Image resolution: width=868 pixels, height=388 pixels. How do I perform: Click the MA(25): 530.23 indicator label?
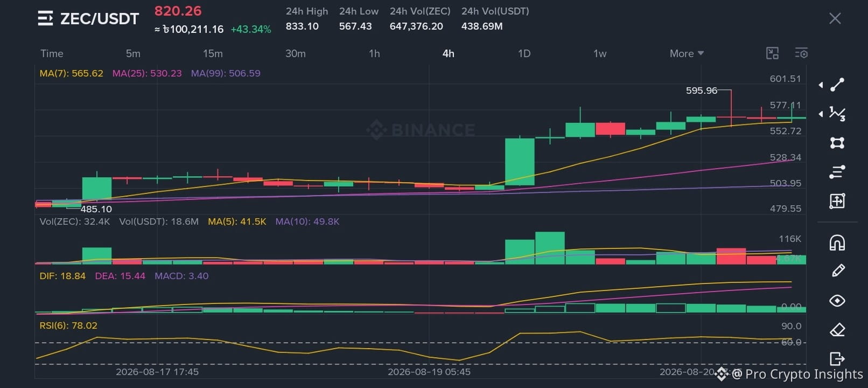point(147,73)
